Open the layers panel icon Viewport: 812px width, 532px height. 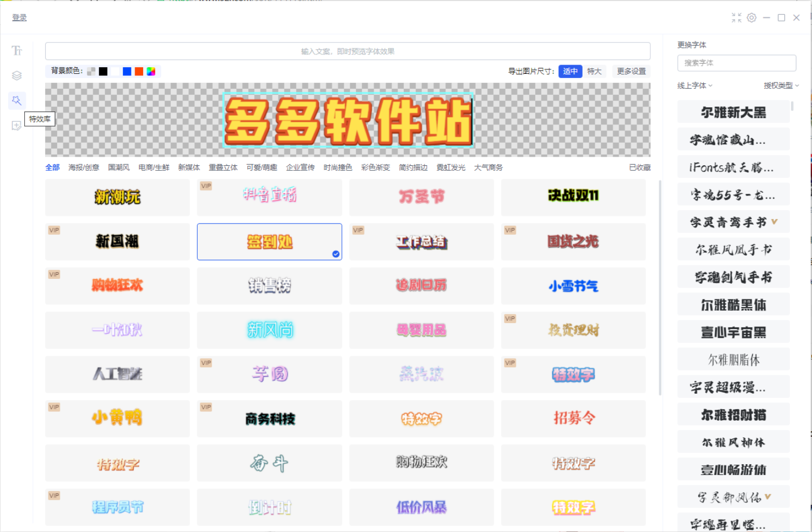(17, 75)
